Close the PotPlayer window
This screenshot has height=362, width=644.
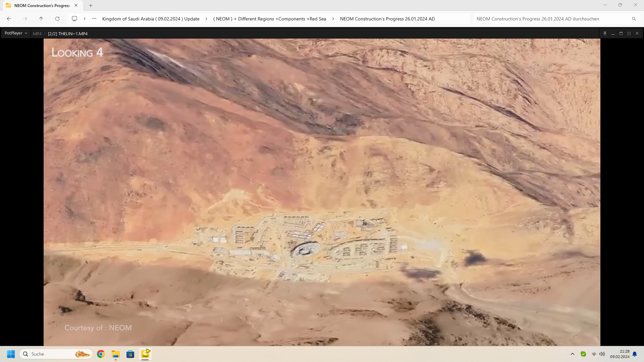click(x=637, y=33)
